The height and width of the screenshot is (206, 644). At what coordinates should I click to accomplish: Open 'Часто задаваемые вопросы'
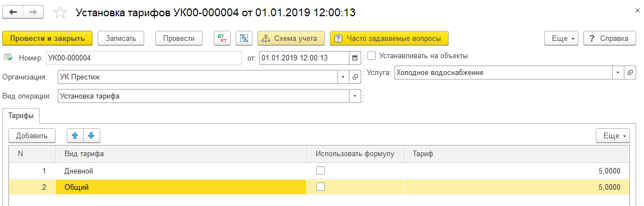389,39
